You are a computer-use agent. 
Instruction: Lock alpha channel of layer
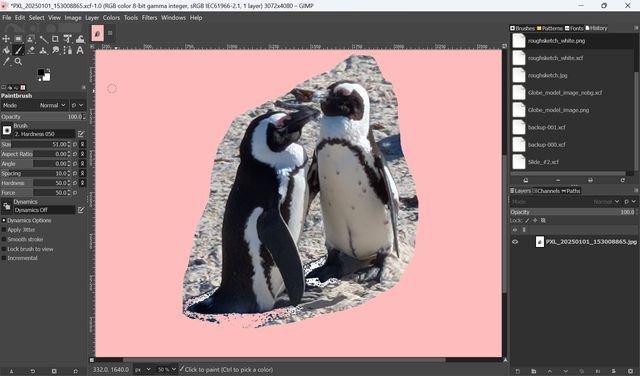543,220
